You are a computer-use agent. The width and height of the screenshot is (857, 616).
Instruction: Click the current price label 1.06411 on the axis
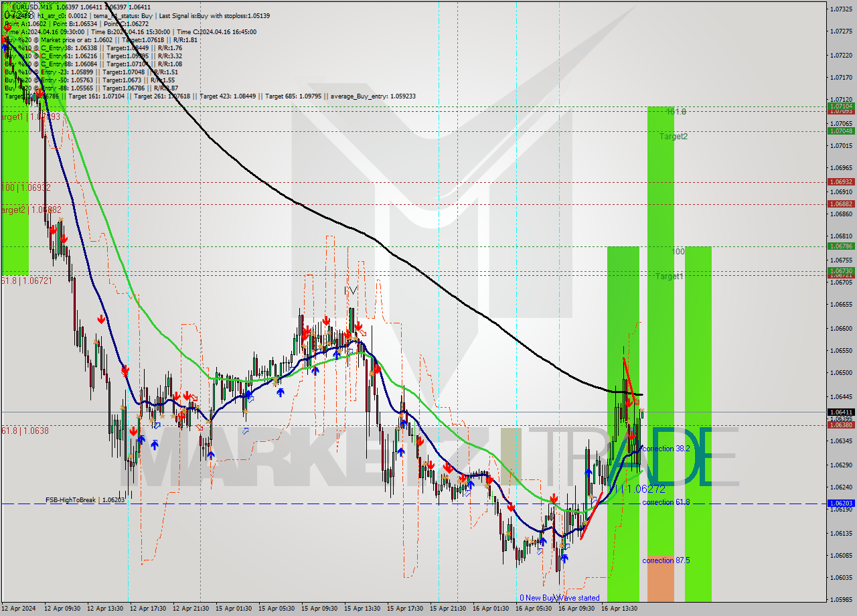[840, 412]
